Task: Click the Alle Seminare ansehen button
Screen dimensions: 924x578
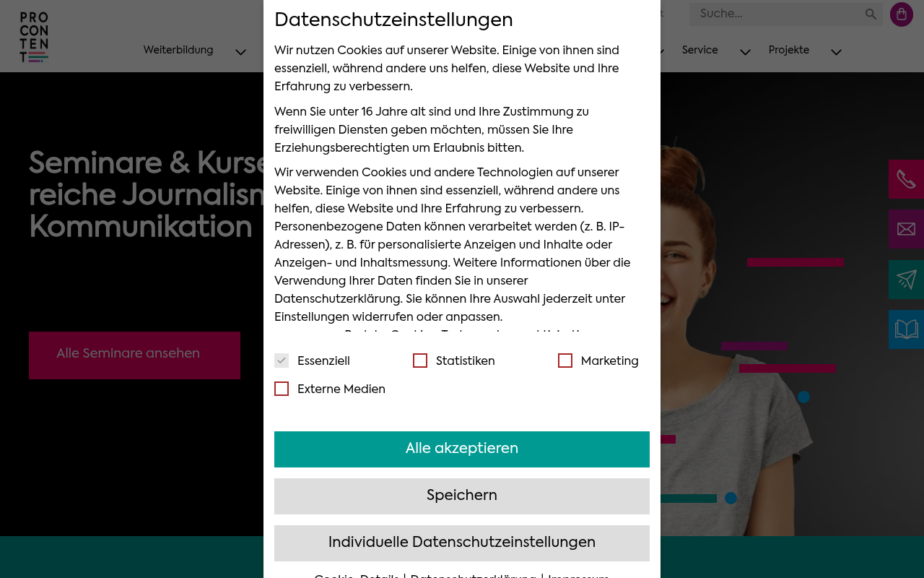Action: click(x=134, y=355)
